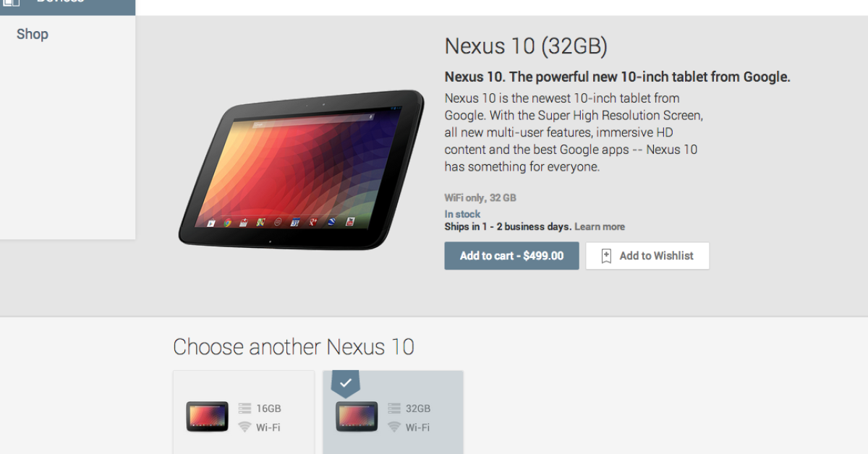
Task: Click the checkmark badge on the 32GB option
Action: point(346,383)
